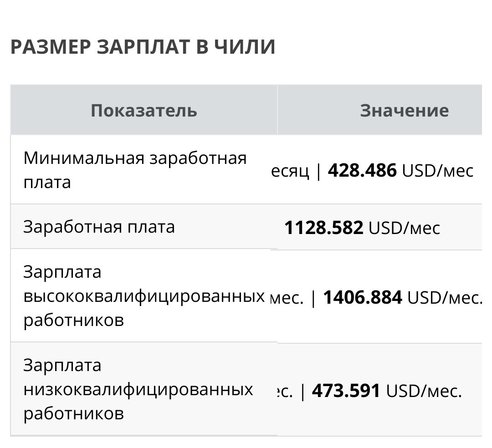This screenshot has height=448, width=492.
Task: Click the 'Значение' column header
Action: (x=405, y=110)
